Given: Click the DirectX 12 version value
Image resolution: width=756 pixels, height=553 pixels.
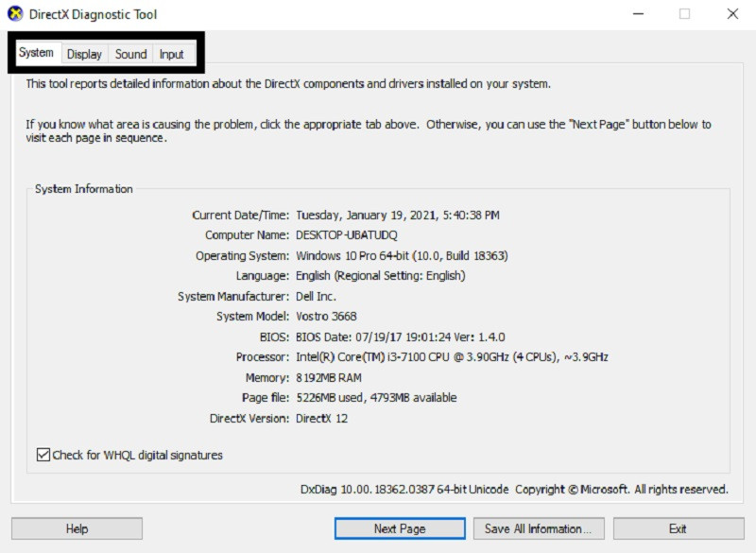Looking at the screenshot, I should [x=322, y=418].
